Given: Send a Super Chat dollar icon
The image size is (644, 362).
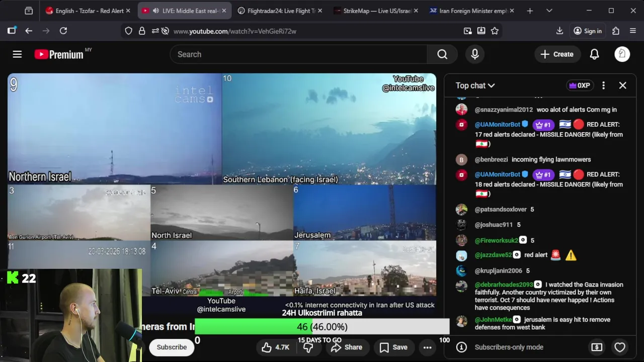Looking at the screenshot, I should tap(596, 347).
